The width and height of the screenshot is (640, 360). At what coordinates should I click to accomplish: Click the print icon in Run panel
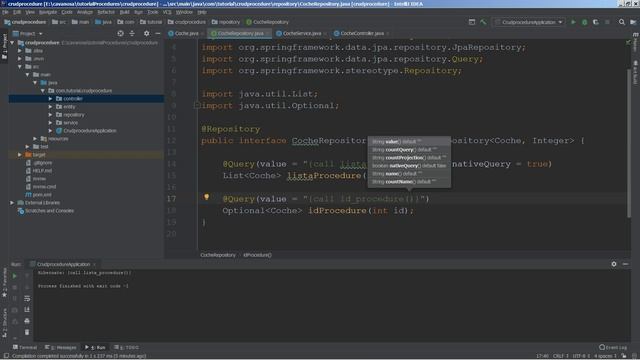[27, 321]
